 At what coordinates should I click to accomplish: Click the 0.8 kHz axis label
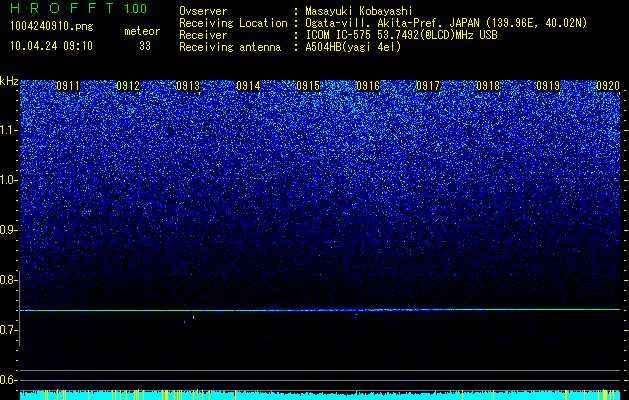click(x=9, y=280)
